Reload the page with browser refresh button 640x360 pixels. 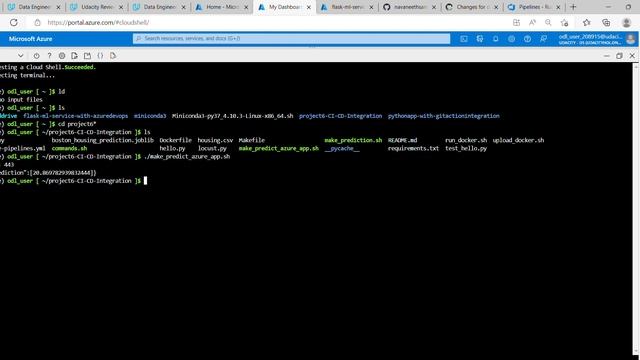pyautogui.click(x=13, y=22)
